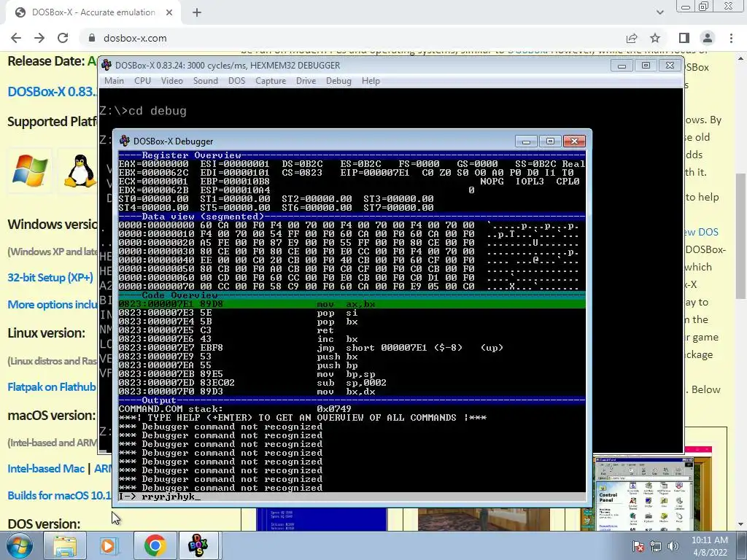
Task: Click the site lock icon in address bar
Action: click(x=91, y=38)
